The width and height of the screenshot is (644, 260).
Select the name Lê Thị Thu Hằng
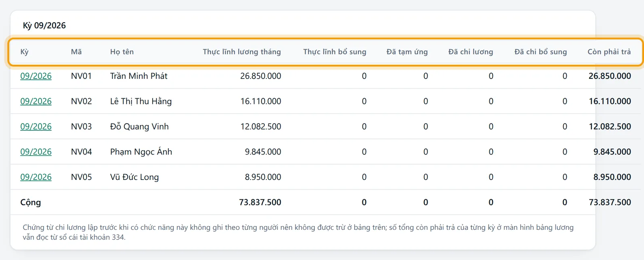[141, 101]
